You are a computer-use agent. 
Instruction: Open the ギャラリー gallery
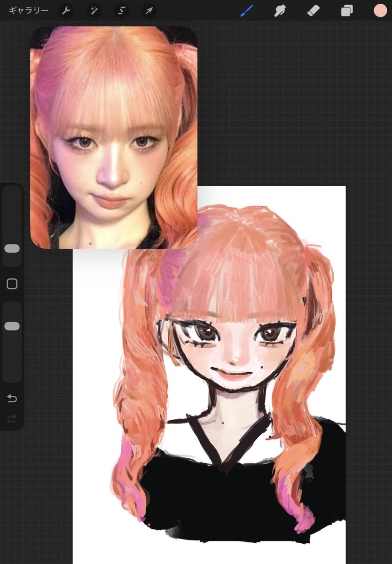pyautogui.click(x=29, y=10)
